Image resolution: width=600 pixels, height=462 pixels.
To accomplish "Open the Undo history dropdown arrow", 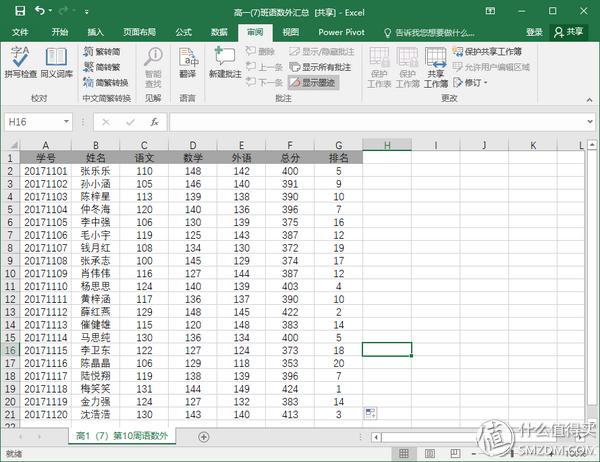I will coord(51,11).
